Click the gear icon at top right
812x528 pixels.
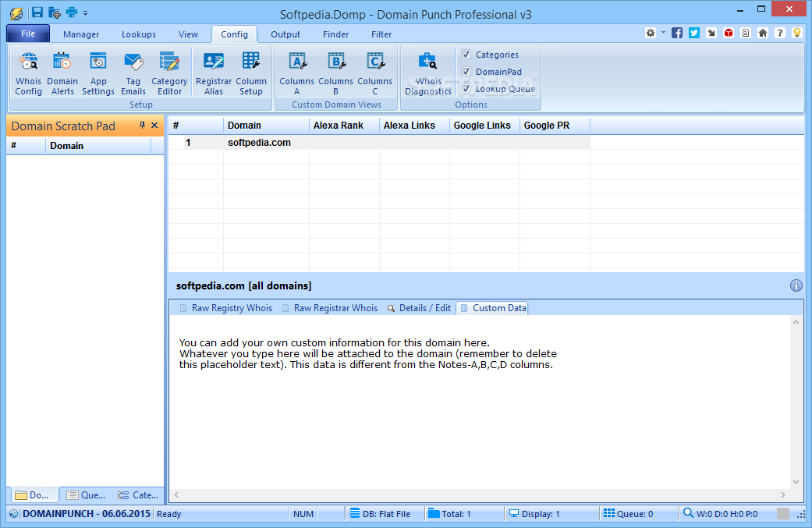click(651, 33)
